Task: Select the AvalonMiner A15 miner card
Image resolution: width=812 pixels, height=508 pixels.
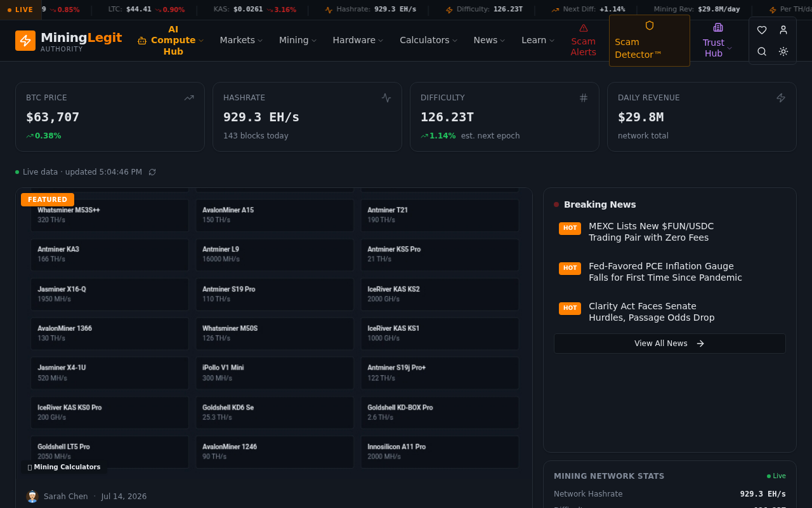Action: coord(275,215)
